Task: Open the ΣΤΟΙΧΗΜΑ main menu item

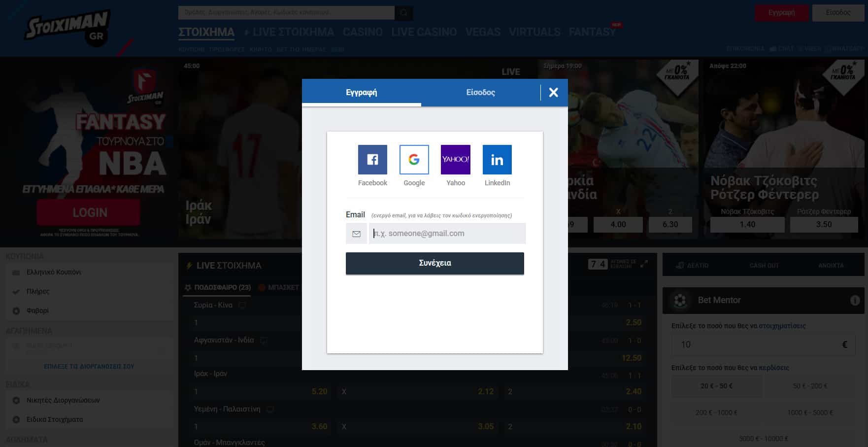Action: pos(206,33)
